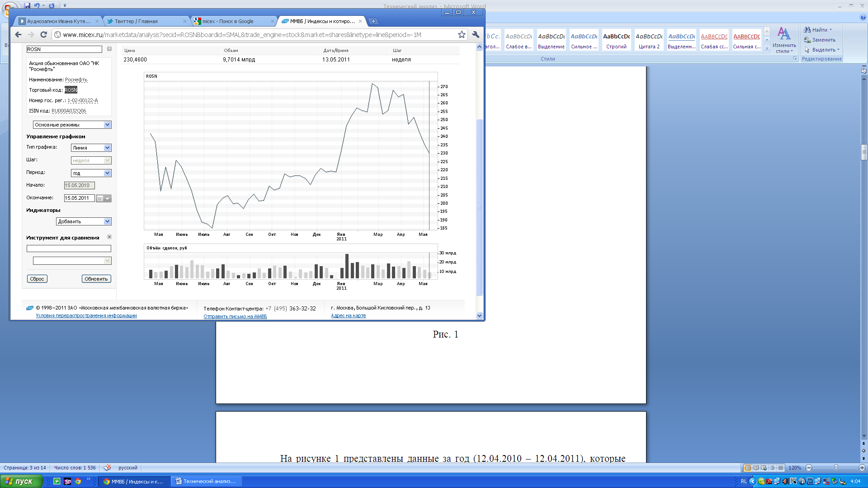Zoom out with the minus button
The width and height of the screenshot is (868, 488).
click(x=809, y=468)
